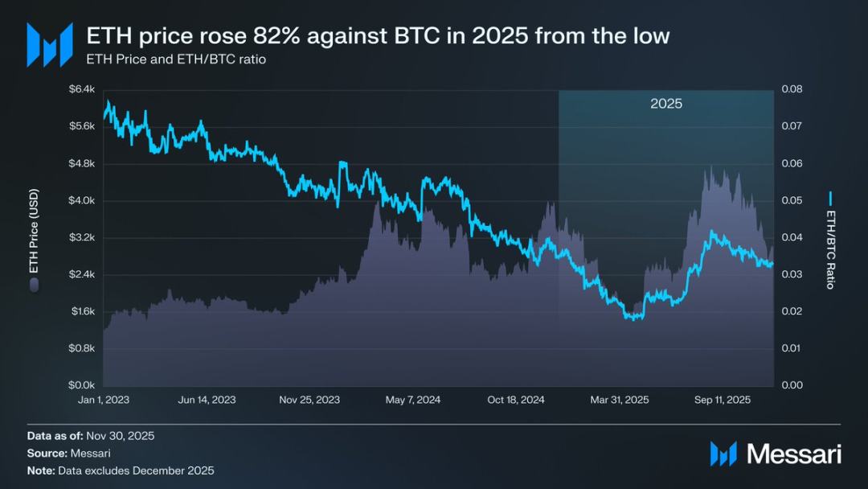The height and width of the screenshot is (489, 868).
Task: Click the $6.4k price axis label
Action: [x=80, y=89]
